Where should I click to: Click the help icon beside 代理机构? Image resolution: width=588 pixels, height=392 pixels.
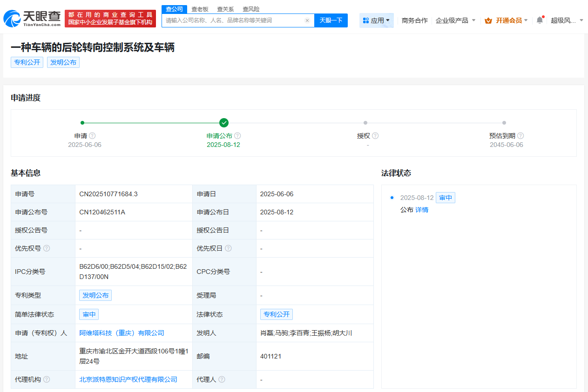coord(47,379)
